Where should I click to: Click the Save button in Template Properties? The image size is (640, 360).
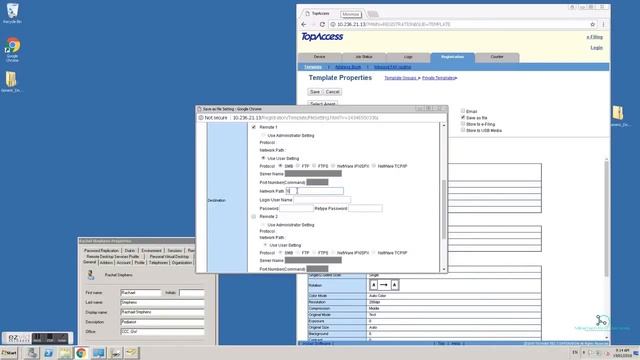(315, 92)
